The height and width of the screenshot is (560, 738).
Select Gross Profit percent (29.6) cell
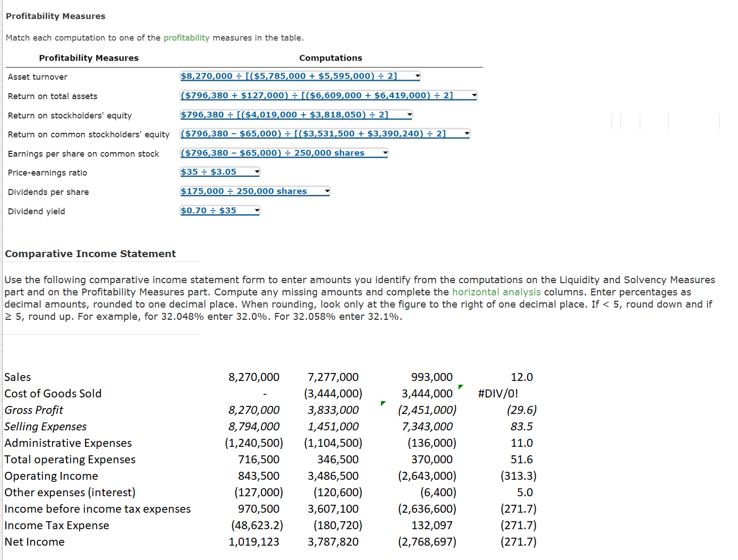[522, 410]
